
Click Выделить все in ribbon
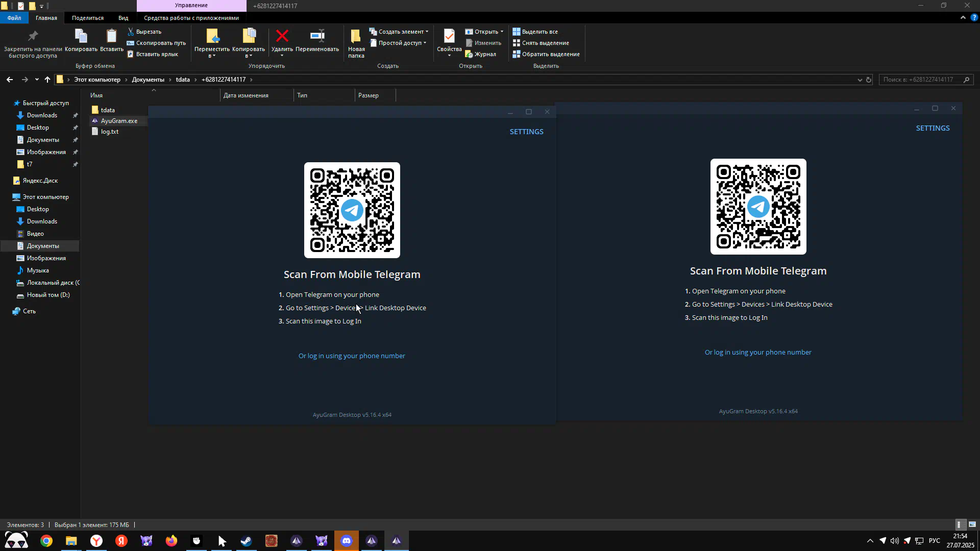tap(535, 32)
